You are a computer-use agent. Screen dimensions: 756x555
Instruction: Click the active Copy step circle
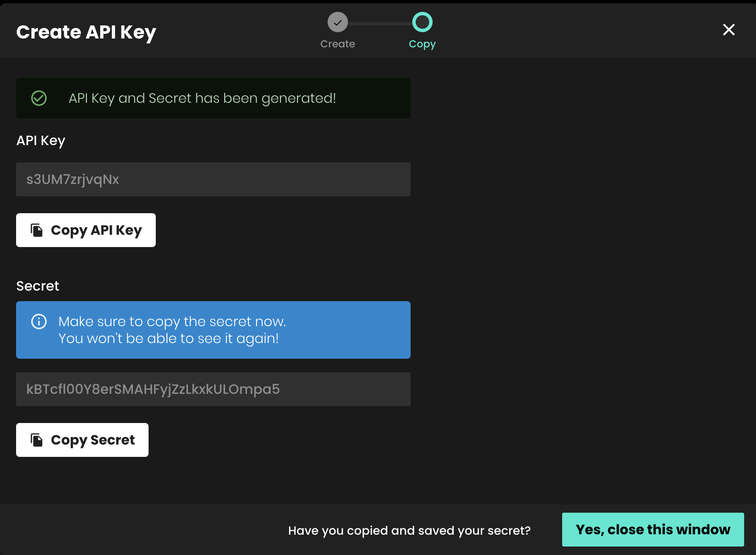(422, 22)
